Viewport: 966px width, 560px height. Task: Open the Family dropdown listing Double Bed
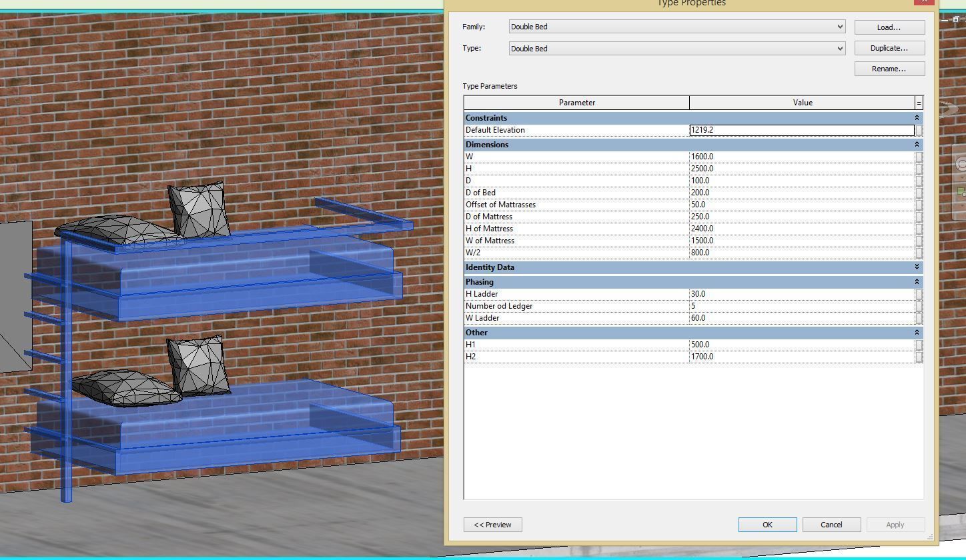pos(841,27)
